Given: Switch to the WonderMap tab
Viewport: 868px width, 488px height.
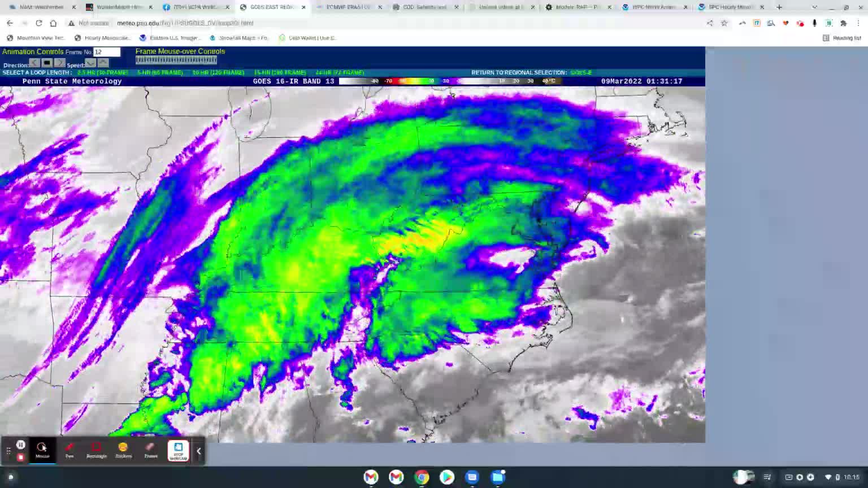Looking at the screenshot, I should tap(119, 7).
